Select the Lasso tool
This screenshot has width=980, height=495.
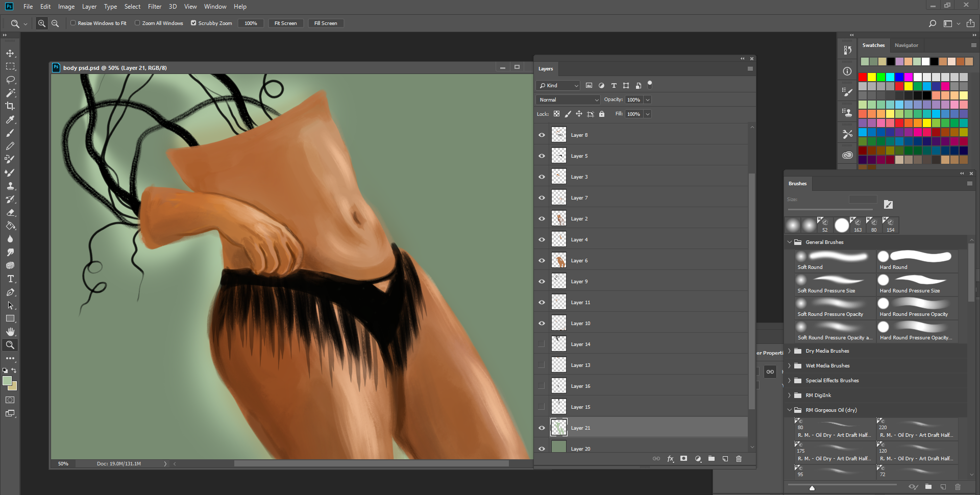10,80
